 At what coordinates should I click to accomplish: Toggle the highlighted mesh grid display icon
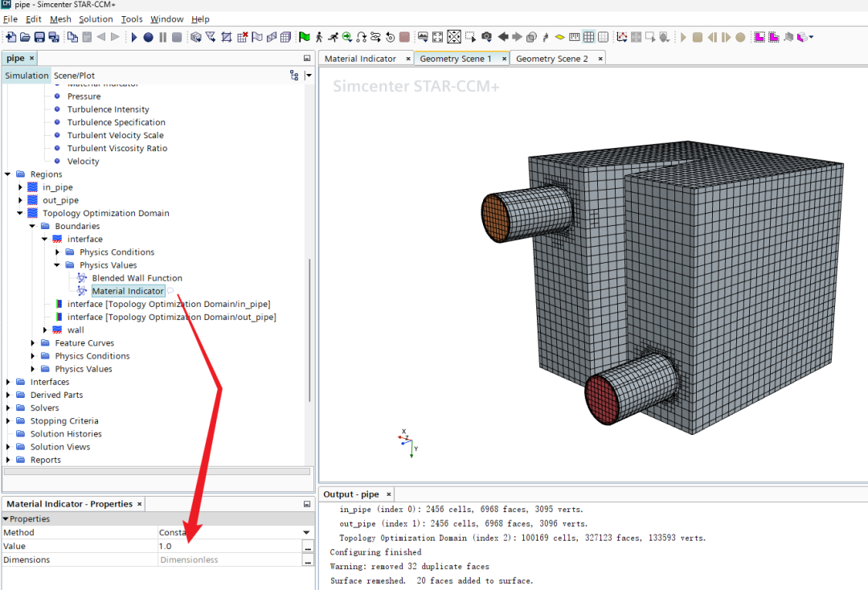589,37
